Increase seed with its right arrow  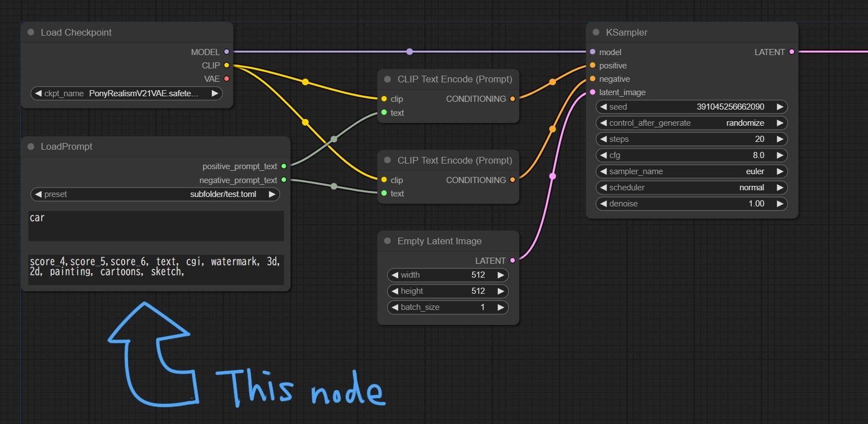[x=780, y=107]
